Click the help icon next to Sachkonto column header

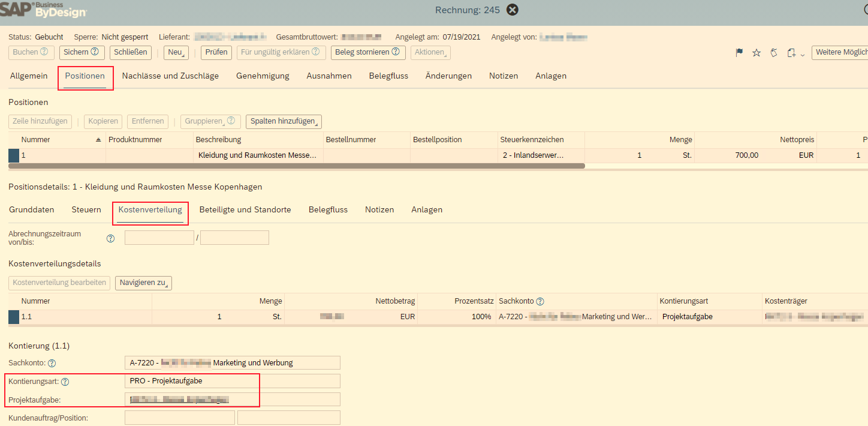click(540, 301)
